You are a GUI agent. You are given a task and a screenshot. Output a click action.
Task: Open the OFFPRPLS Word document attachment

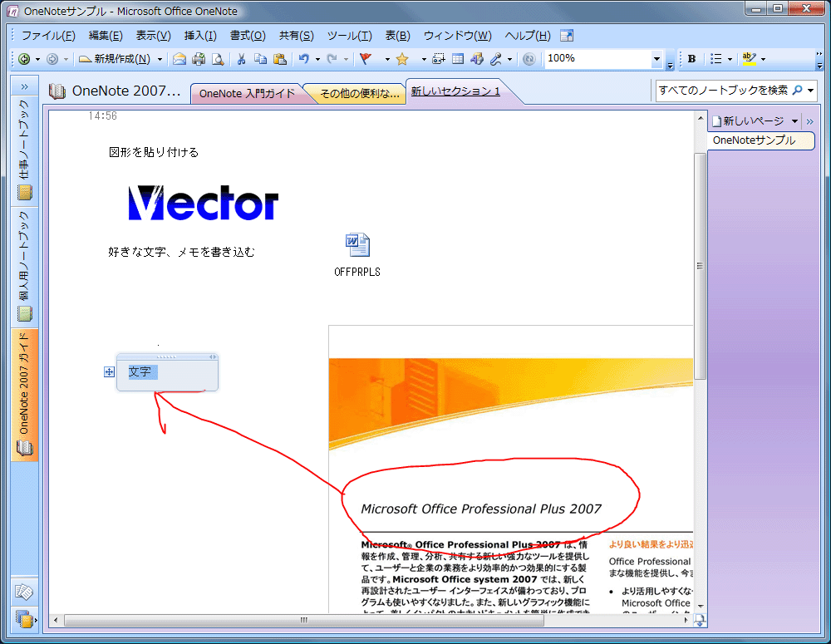click(x=356, y=254)
